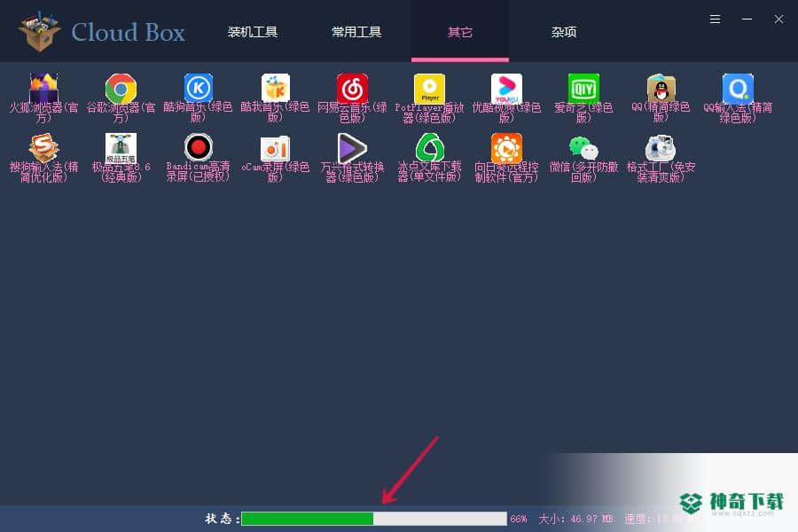The width and height of the screenshot is (798, 532).
Task: Switch to the 装机工具 tab
Action: tap(253, 32)
